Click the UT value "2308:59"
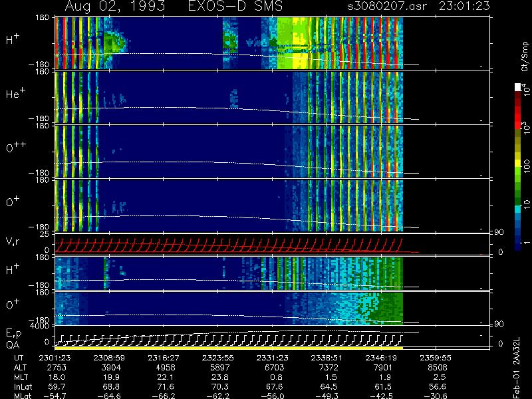This screenshot has height=399, width=532. pos(109,358)
